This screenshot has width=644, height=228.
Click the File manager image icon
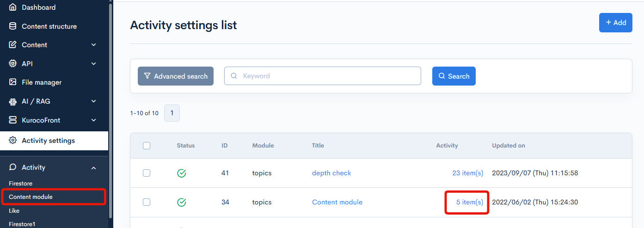(x=13, y=82)
